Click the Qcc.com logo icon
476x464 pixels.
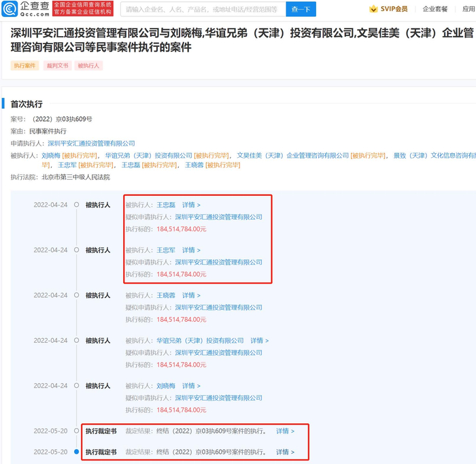point(10,9)
